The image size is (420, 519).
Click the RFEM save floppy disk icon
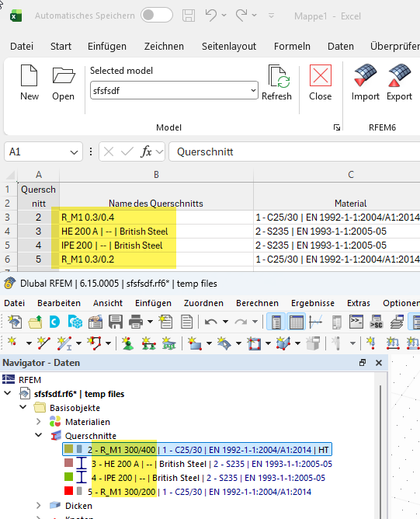coord(116,322)
